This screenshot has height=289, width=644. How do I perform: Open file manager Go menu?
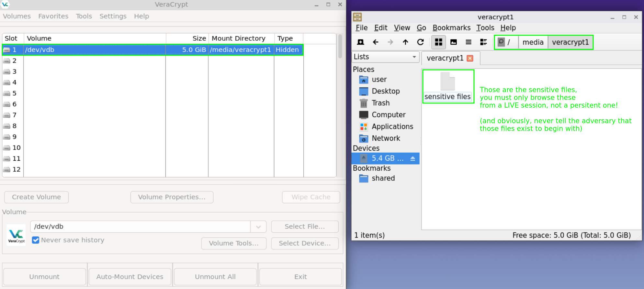tap(421, 28)
